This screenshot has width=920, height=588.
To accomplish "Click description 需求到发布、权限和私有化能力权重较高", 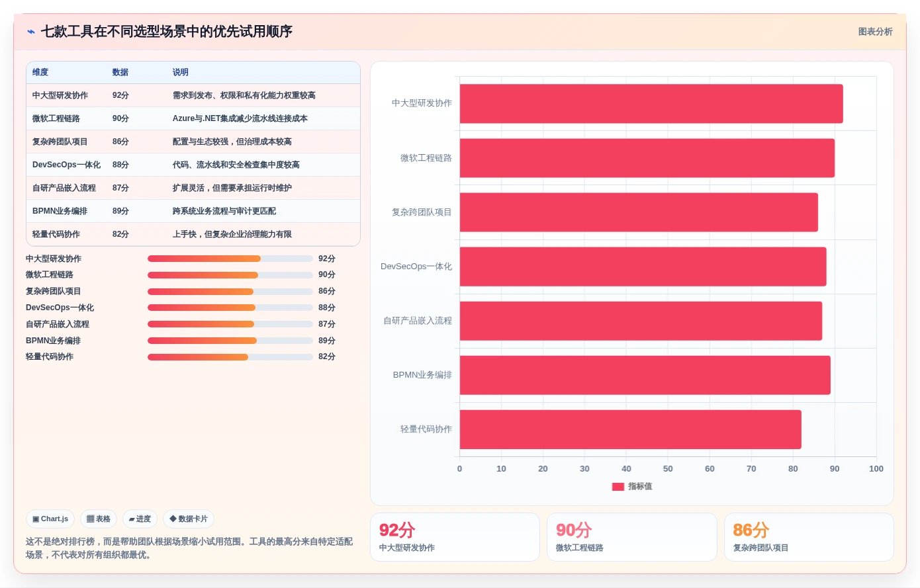I will 244,95.
